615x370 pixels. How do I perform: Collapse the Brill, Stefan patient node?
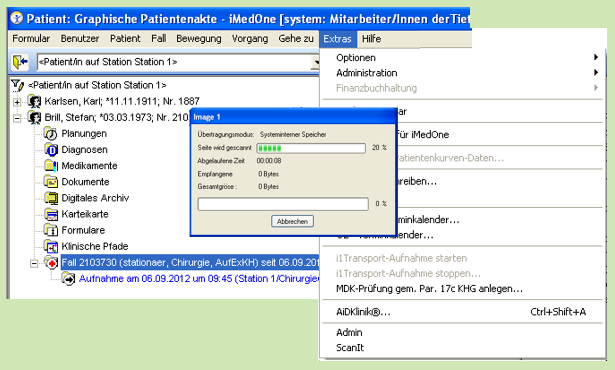[17, 118]
